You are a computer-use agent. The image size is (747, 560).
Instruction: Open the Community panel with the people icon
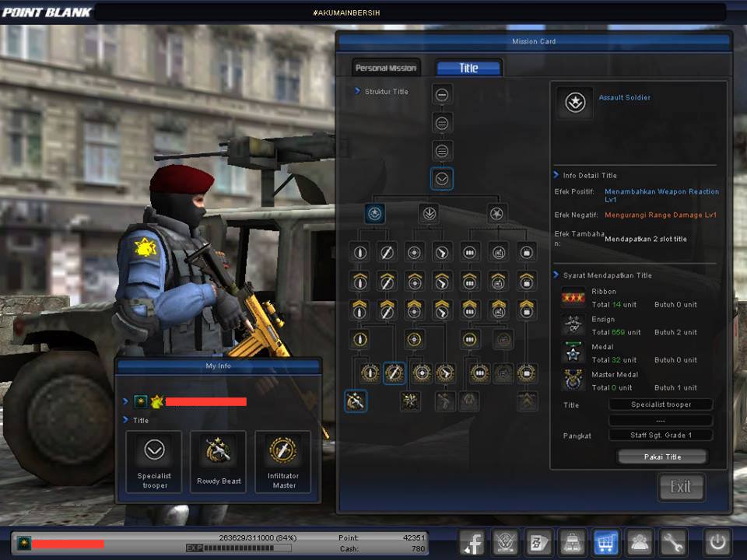[x=640, y=542]
